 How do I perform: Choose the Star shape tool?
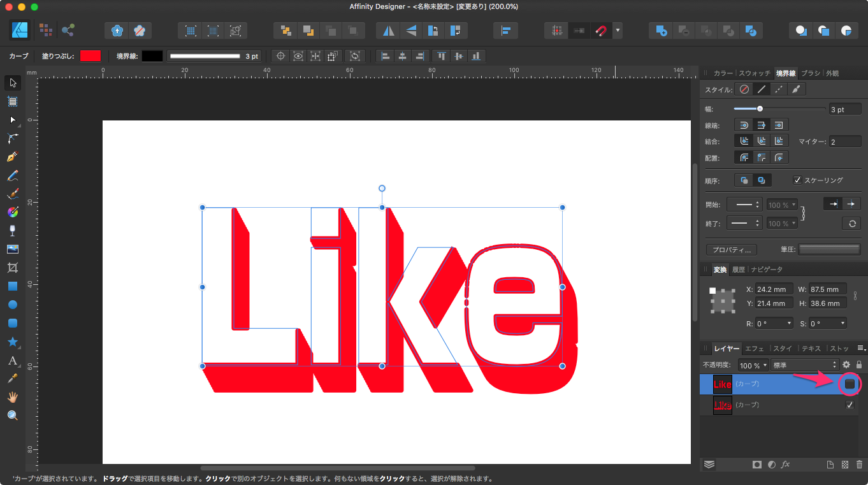[12, 342]
